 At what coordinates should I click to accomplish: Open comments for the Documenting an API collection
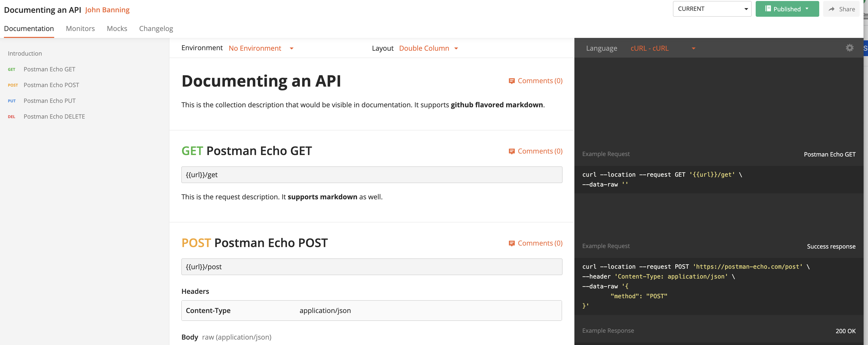[x=535, y=81]
